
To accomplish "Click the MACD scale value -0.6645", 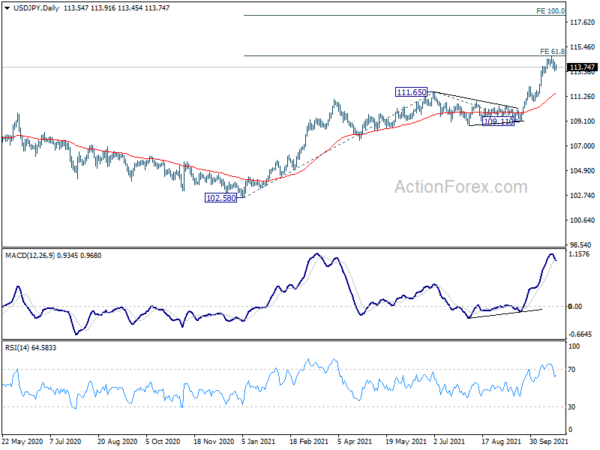I will point(580,334).
